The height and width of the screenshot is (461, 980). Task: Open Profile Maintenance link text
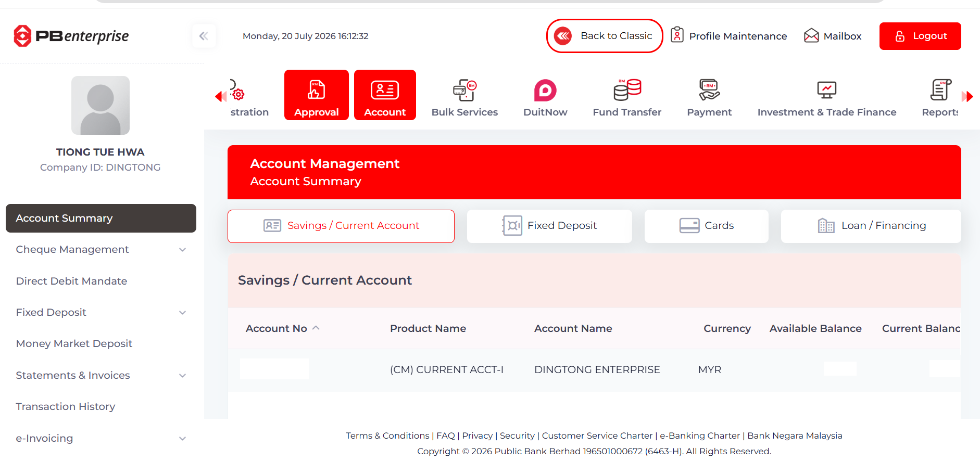pyautogui.click(x=738, y=36)
